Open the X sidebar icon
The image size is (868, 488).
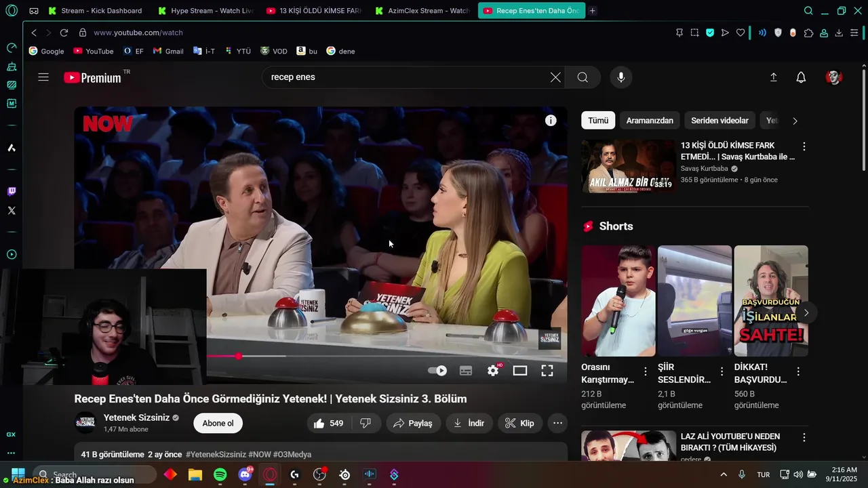coord(12,211)
